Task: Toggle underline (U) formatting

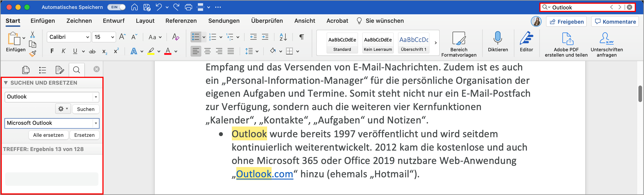Action: click(75, 51)
